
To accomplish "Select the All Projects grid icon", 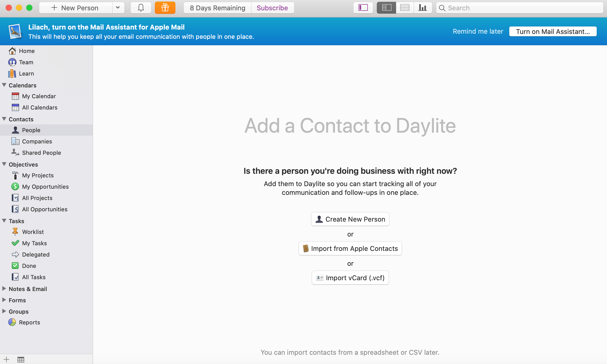I will pos(15,198).
